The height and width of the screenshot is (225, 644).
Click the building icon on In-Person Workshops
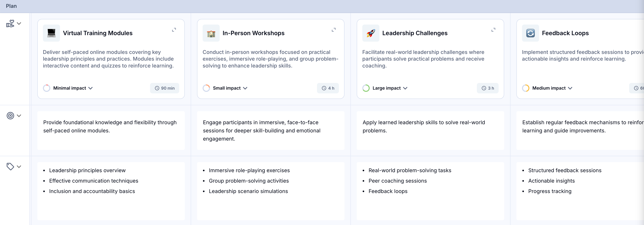pos(211,33)
